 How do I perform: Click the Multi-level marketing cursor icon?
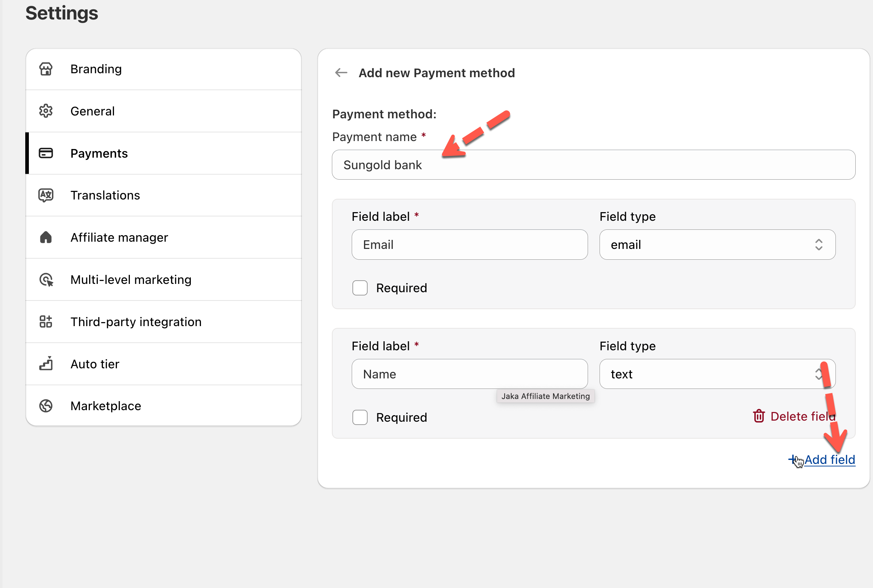pos(46,280)
